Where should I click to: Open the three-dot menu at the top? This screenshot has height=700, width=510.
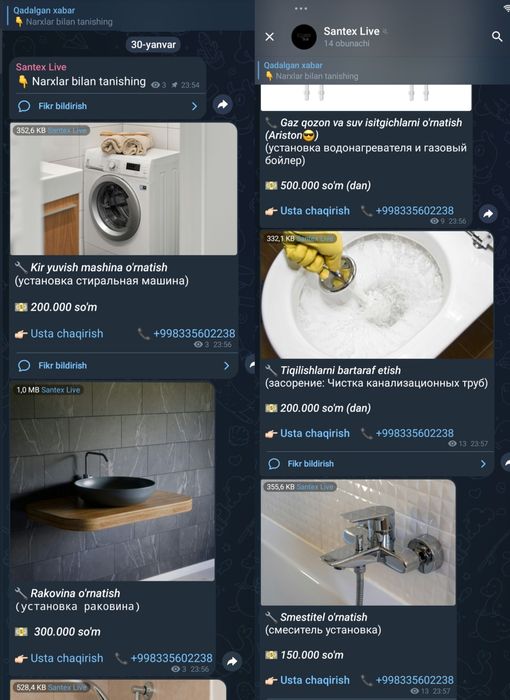coord(301,8)
